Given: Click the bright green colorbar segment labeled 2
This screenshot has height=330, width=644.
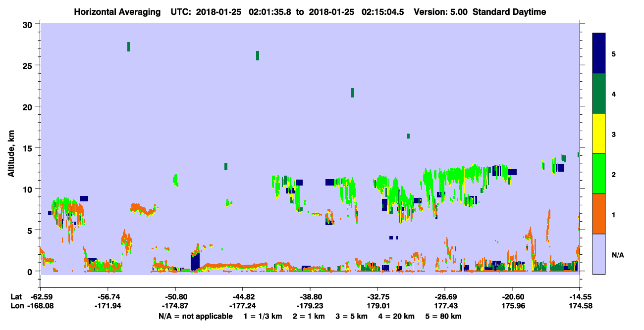Looking at the screenshot, I should (599, 174).
